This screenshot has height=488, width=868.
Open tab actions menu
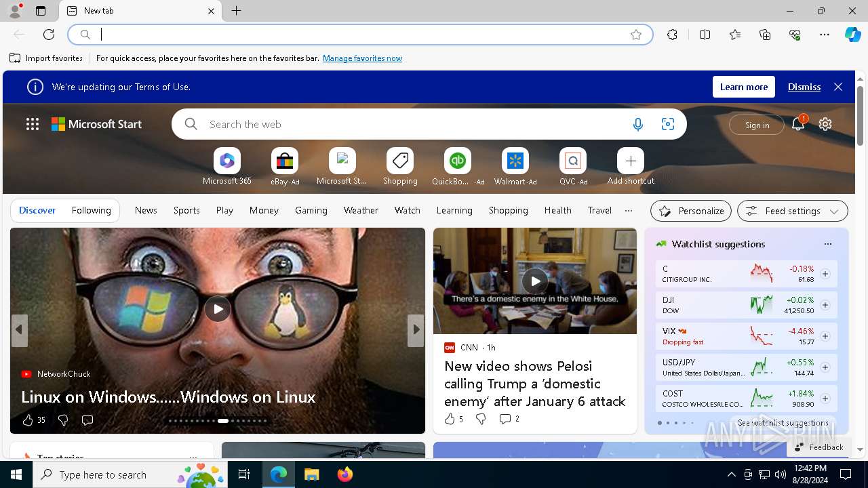click(x=41, y=11)
